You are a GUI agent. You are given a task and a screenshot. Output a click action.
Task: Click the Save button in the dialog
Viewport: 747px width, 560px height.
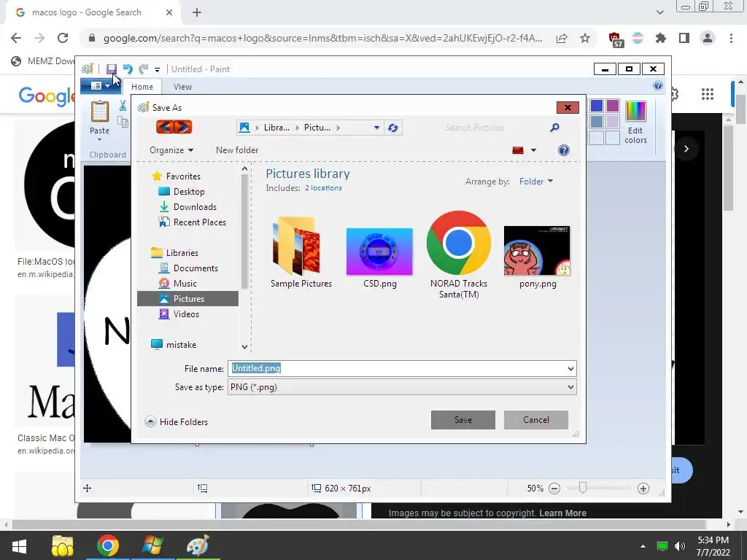click(x=463, y=420)
